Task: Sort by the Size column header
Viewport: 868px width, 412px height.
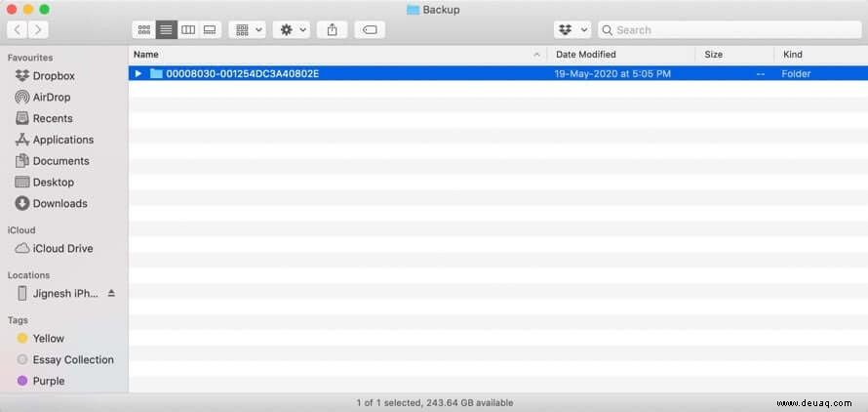Action: (x=713, y=55)
